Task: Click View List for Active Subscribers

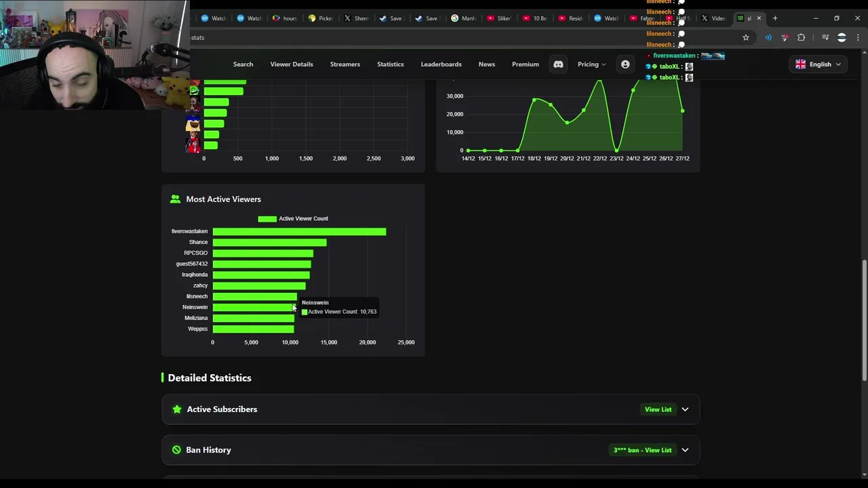Action: coord(658,409)
